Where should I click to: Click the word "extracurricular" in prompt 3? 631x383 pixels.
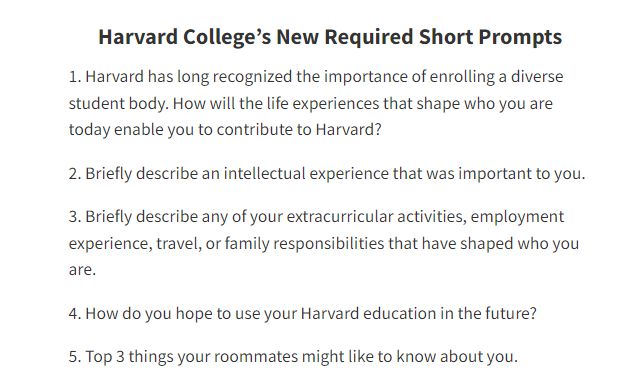click(340, 216)
